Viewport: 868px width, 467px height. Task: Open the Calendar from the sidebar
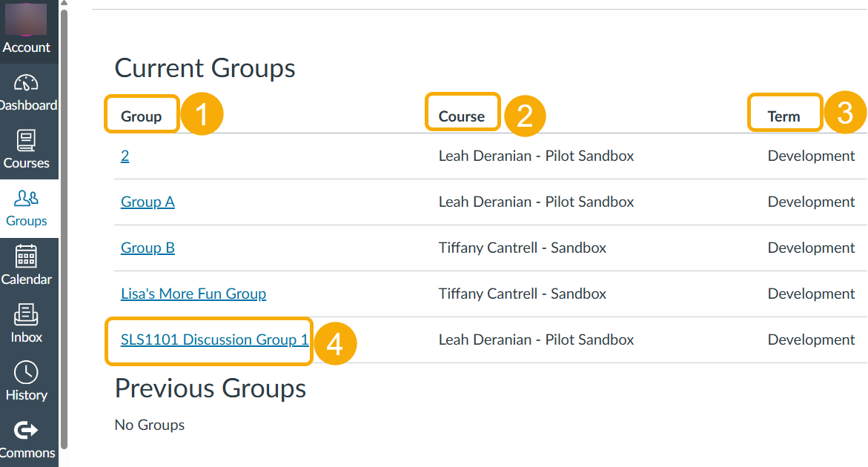point(27,264)
